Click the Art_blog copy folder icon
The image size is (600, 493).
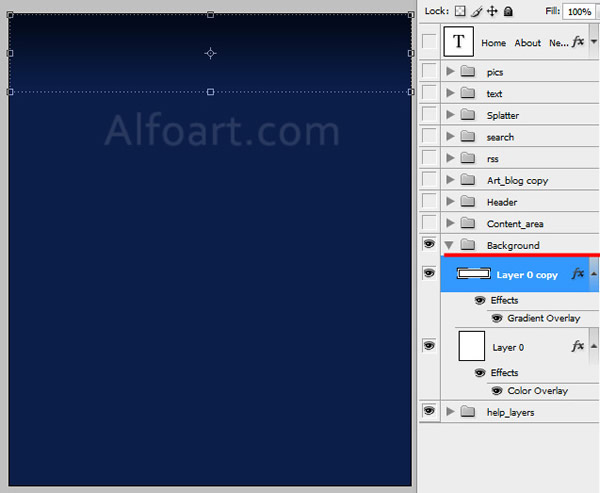(x=468, y=179)
